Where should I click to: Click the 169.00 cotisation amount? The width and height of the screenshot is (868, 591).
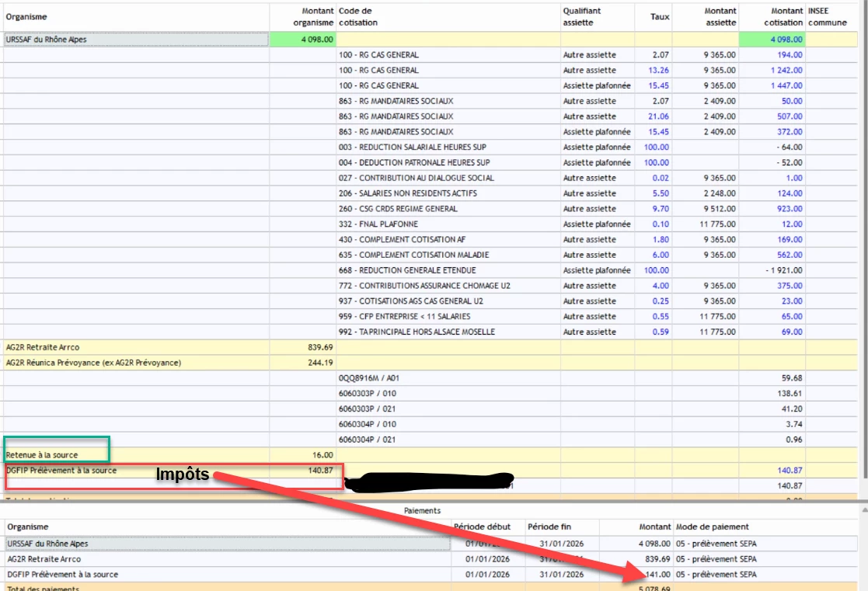(x=790, y=240)
